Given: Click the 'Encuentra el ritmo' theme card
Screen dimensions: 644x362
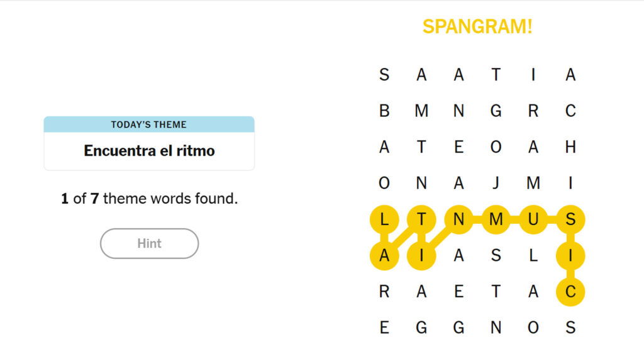Looking at the screenshot, I should coord(149,151).
